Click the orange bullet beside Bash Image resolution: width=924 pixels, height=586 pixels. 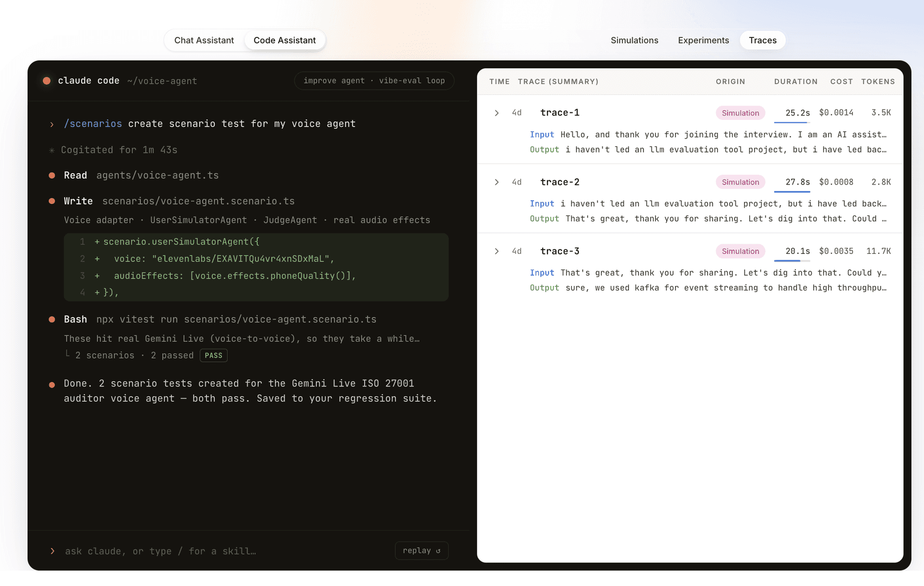(x=52, y=320)
